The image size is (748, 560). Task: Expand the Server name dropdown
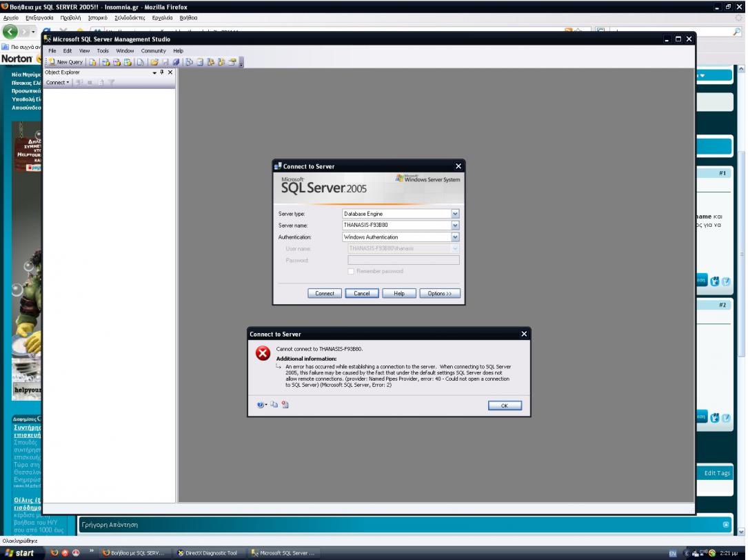tap(455, 226)
